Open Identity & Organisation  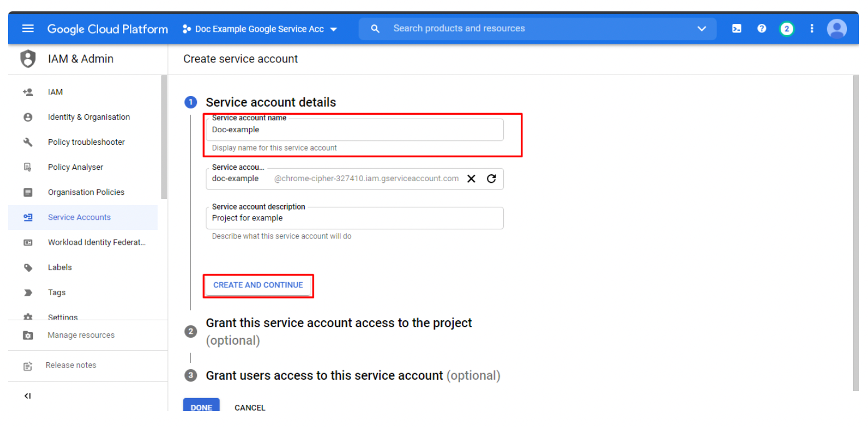(x=89, y=117)
